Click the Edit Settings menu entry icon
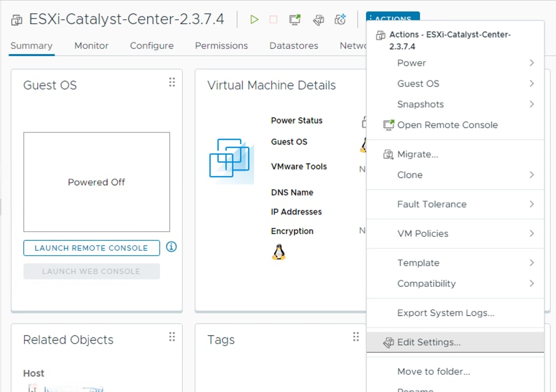The image size is (556, 392). click(389, 343)
